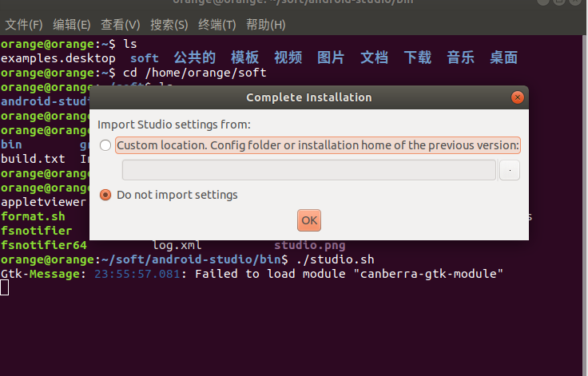Click 'appletviewer' entry in terminal
The height and width of the screenshot is (376, 588).
point(43,203)
